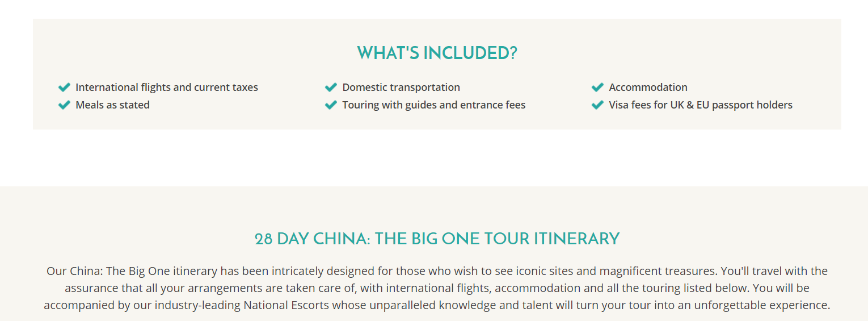Viewport: 868px width, 321px height.
Task: Select the Meals as stated list item
Action: [x=112, y=105]
